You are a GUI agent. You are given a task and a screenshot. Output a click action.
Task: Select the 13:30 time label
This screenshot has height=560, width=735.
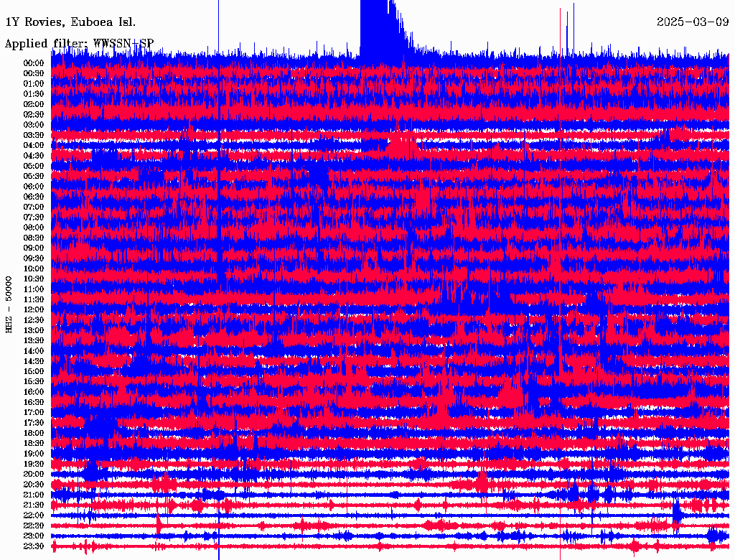tap(33, 340)
